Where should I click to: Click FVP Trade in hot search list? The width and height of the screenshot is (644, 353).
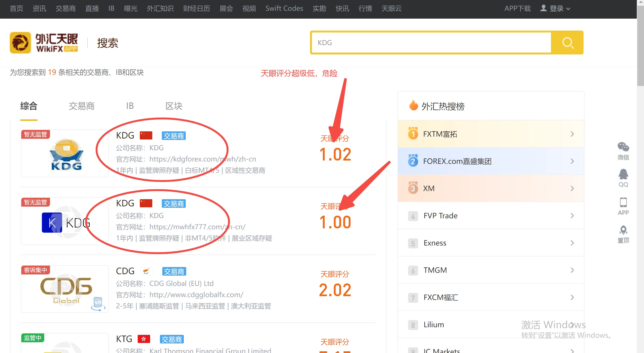coord(441,216)
